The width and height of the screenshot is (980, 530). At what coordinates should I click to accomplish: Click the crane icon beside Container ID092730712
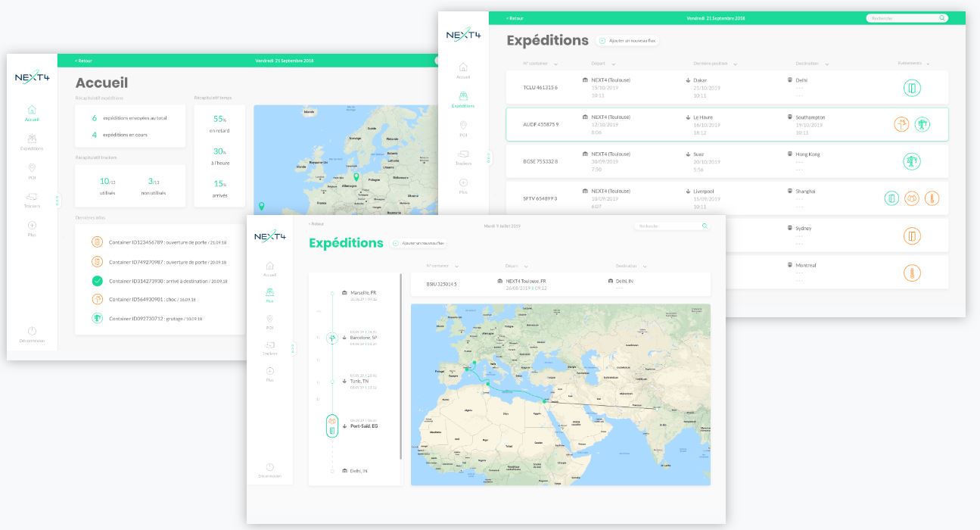(x=97, y=319)
